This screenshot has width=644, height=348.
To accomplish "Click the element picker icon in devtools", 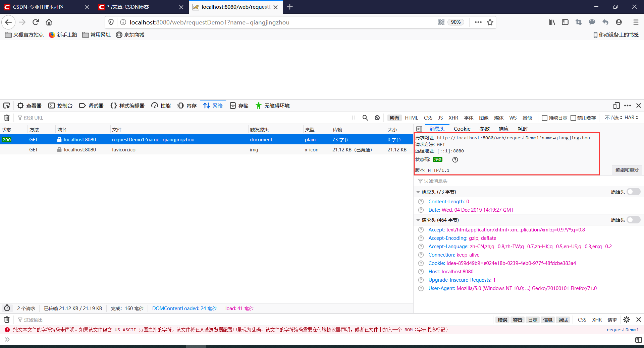I will [x=7, y=106].
